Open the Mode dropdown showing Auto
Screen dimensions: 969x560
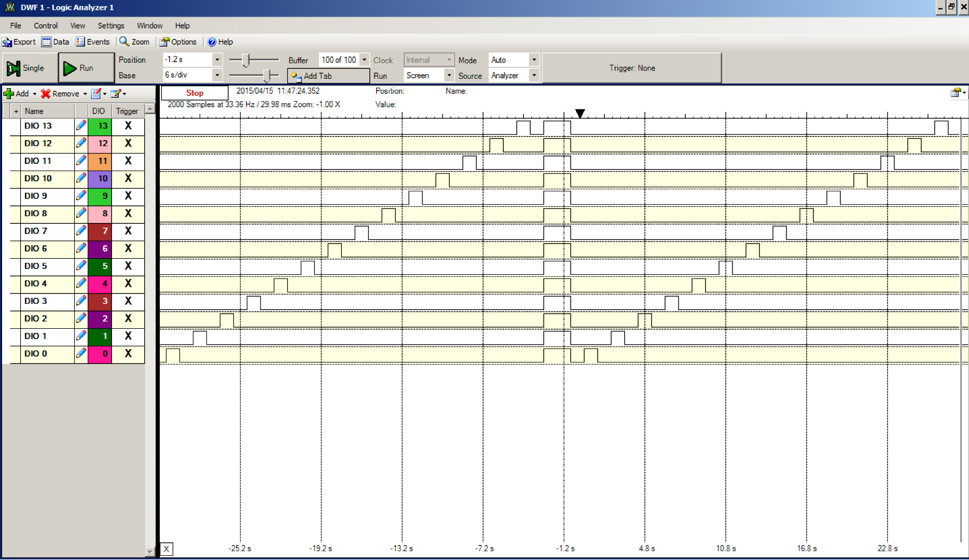(534, 60)
